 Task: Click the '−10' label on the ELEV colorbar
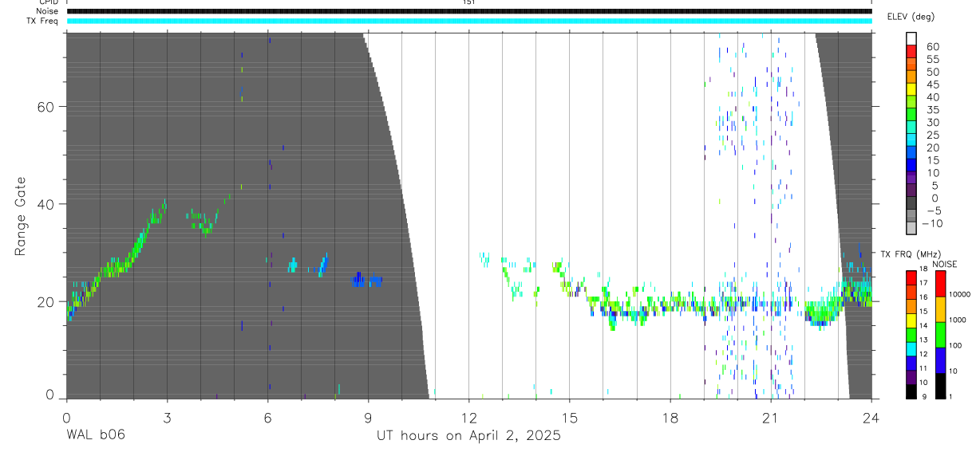[933, 224]
